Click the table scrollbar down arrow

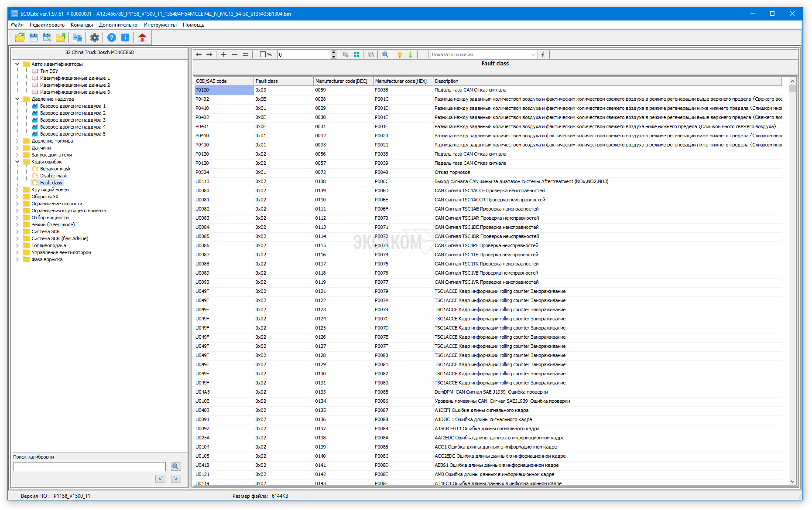click(792, 482)
